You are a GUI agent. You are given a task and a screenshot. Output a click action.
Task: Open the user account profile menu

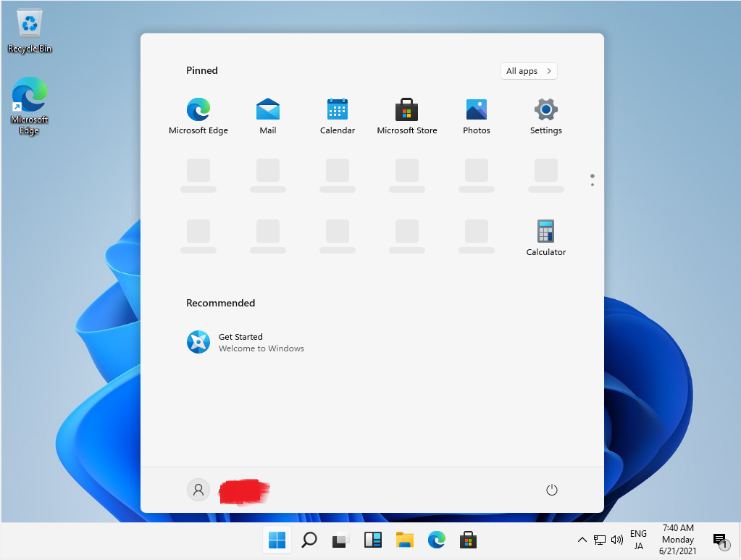198,490
